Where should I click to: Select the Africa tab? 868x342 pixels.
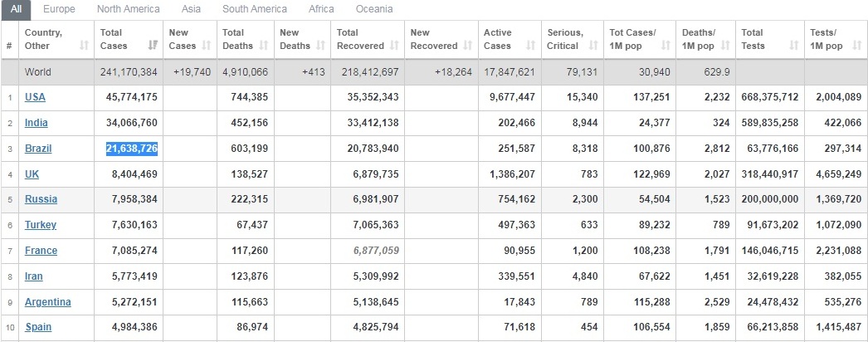click(x=321, y=9)
